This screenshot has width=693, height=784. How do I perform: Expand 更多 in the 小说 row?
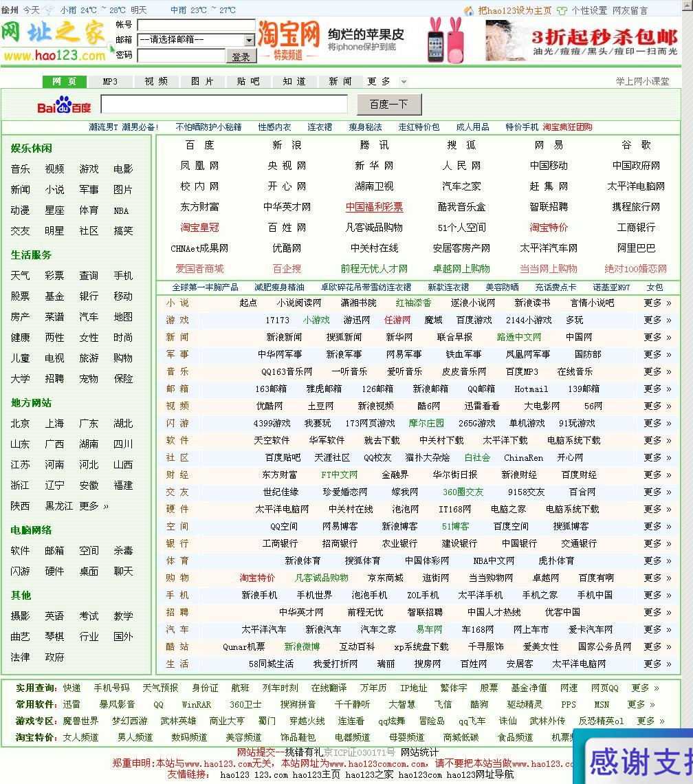(657, 303)
